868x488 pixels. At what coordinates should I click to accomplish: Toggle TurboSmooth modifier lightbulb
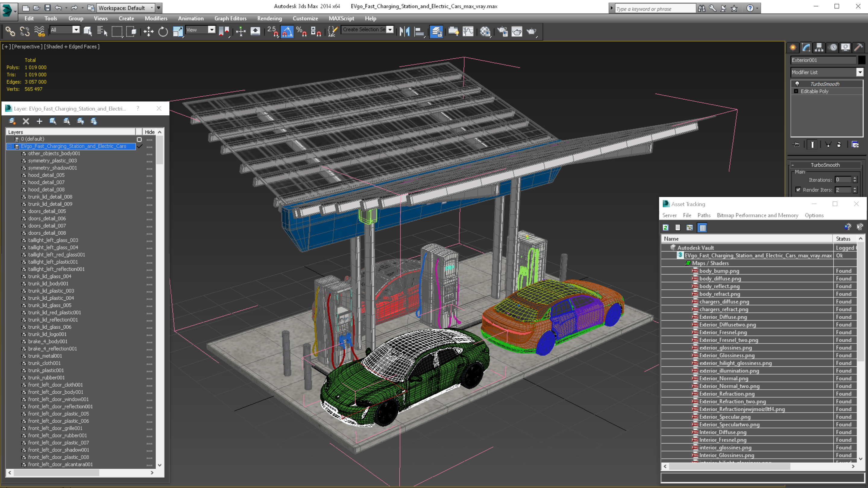797,84
